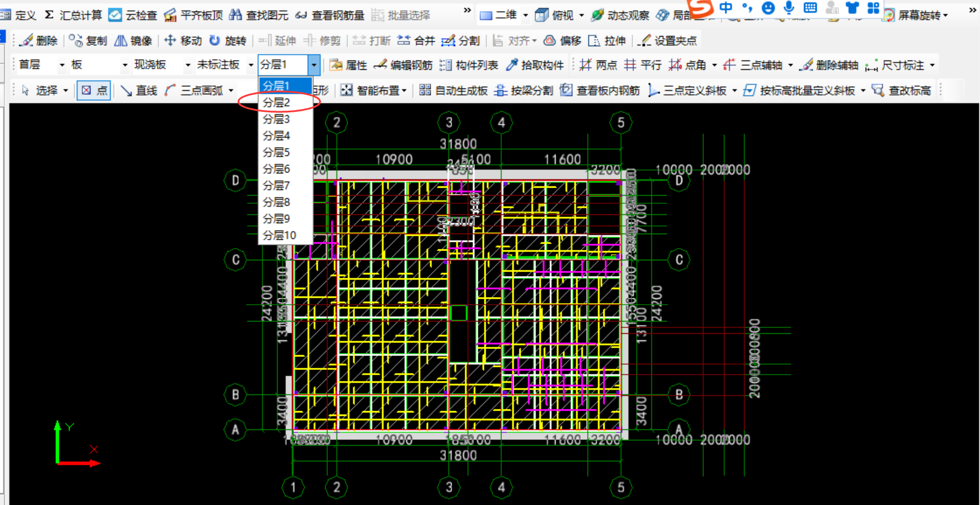
Task: Click 平齐板顶 align slab top
Action: click(x=194, y=15)
